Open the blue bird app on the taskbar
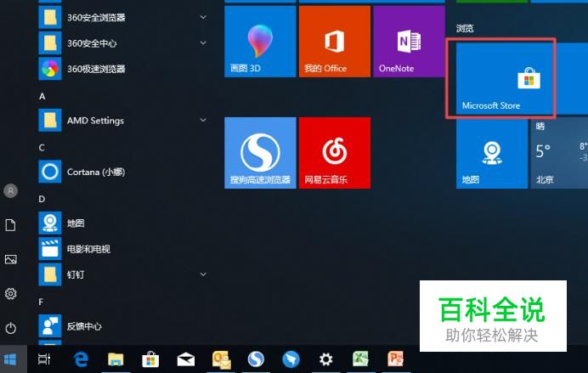The height and width of the screenshot is (373, 588). 291,359
